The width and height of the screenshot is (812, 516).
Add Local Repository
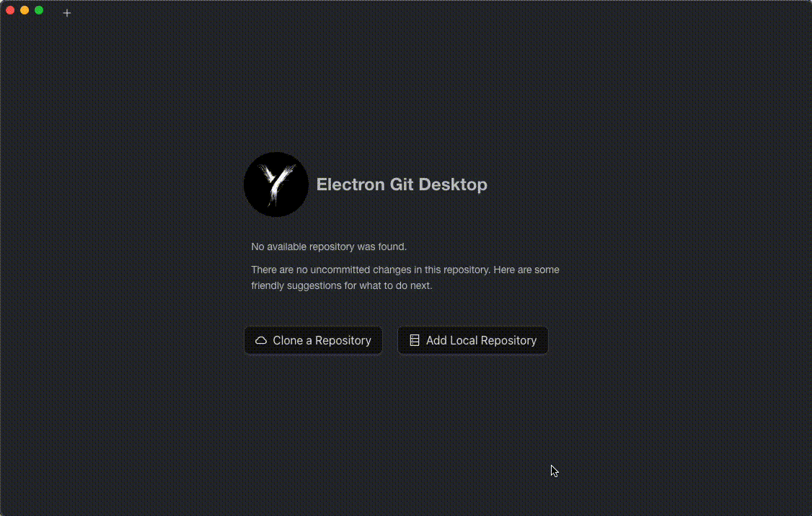[x=473, y=340]
